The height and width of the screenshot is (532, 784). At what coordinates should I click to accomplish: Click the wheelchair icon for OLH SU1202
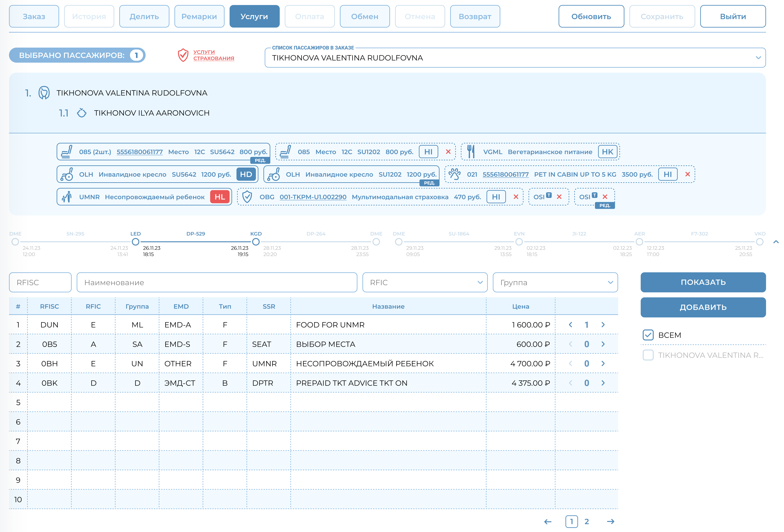pos(274,174)
